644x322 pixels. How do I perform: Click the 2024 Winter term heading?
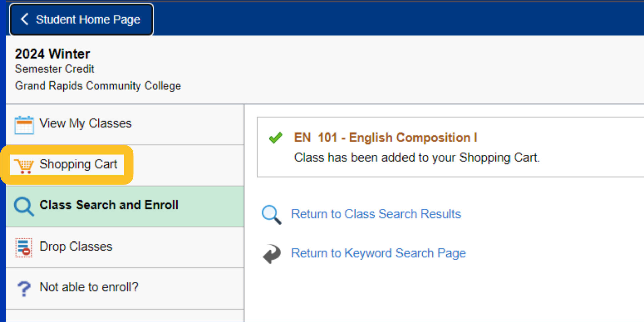[52, 54]
